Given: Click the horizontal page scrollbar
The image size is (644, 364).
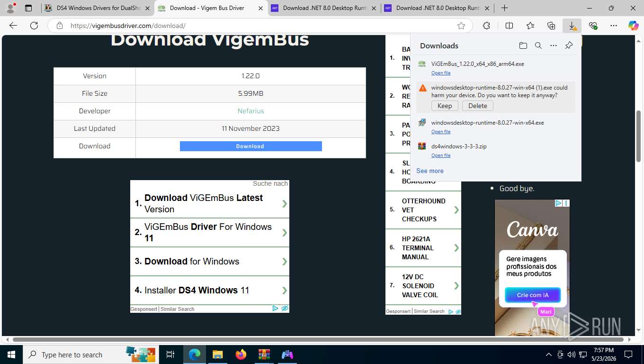Looking at the screenshot, I should point(317,339).
